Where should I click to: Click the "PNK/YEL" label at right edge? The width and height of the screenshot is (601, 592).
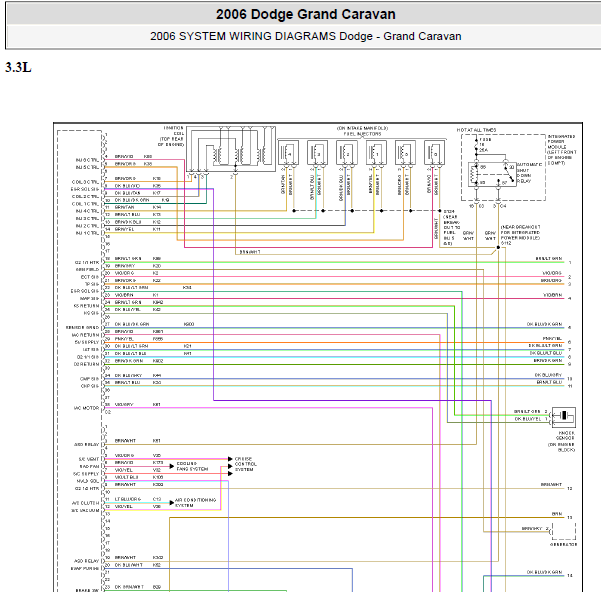(x=552, y=338)
